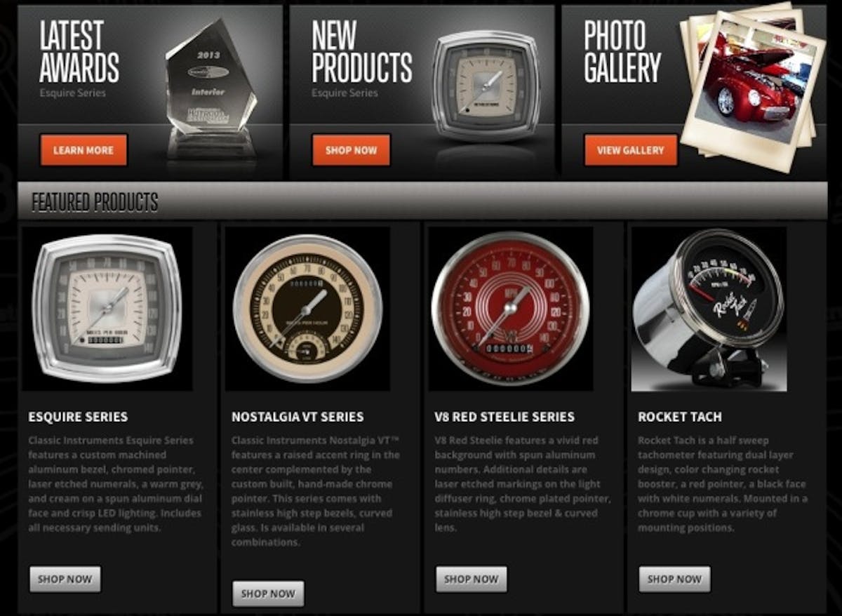The image size is (842, 616).
Task: Click the PHOTO GALLERY banner heading
Action: tap(622, 51)
